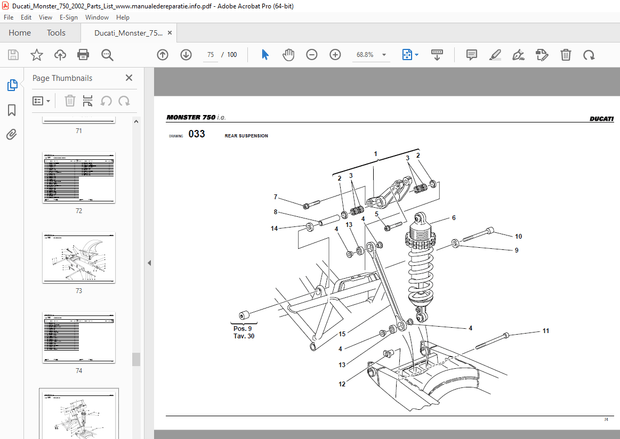Click the thumbnails scrollbar up arrow
Viewport: 620px width, 439px height.
[x=136, y=122]
